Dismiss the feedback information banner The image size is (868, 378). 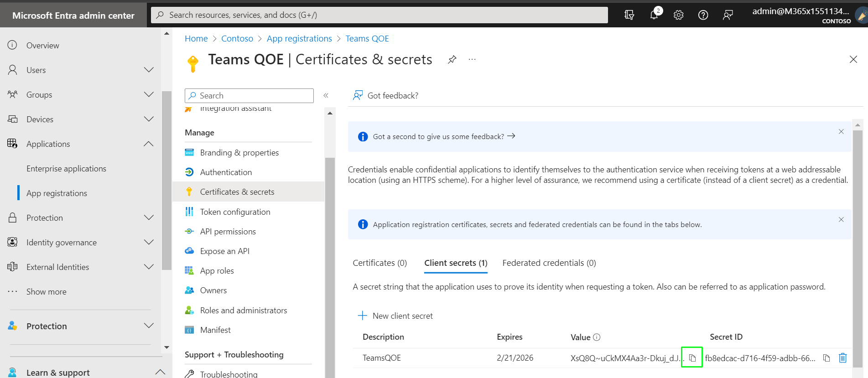[x=841, y=132]
